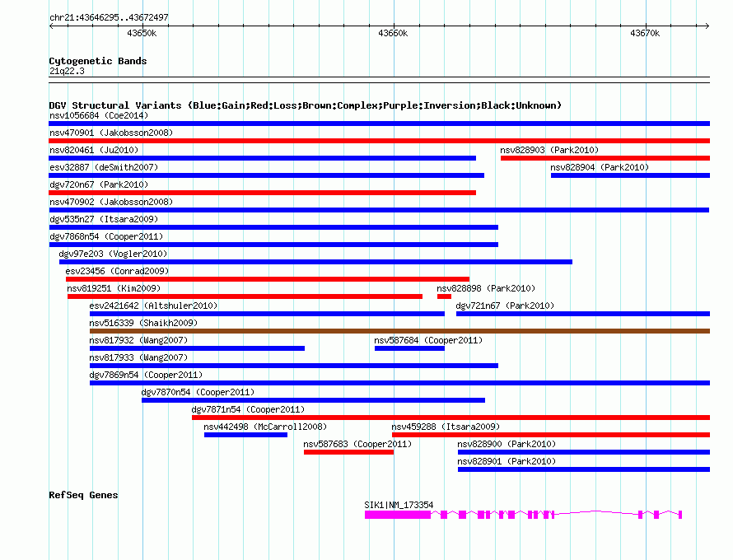Click the blue dgv7870n54 gain bar
This screenshot has width=733, height=560.
pos(313,400)
